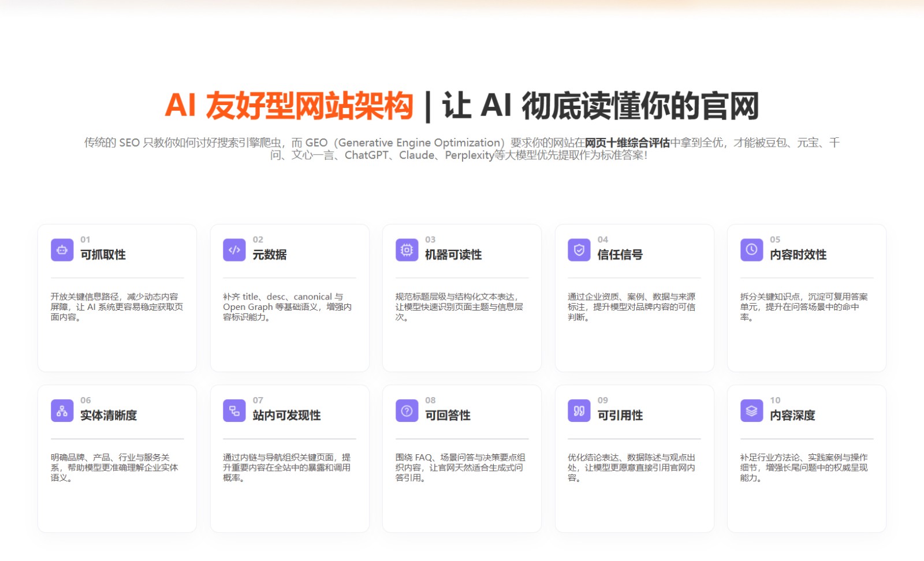
Task: Click the number 01 label
Action: tap(85, 240)
